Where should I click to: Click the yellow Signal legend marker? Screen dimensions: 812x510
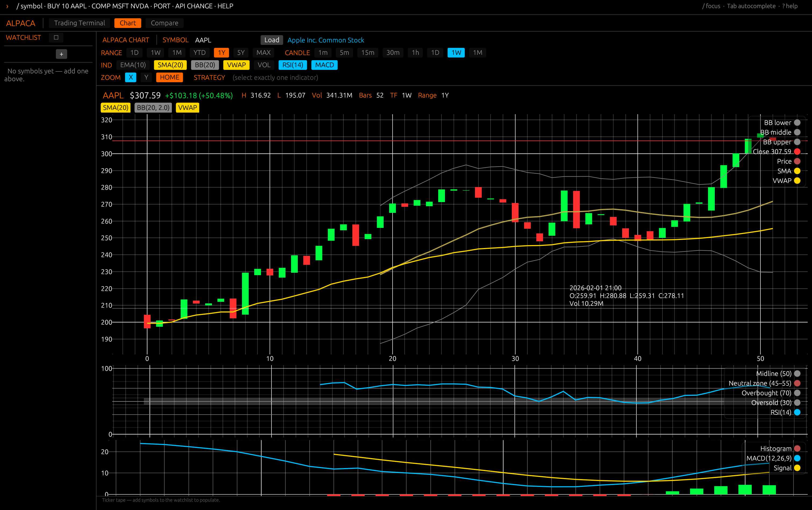pyautogui.click(x=797, y=468)
